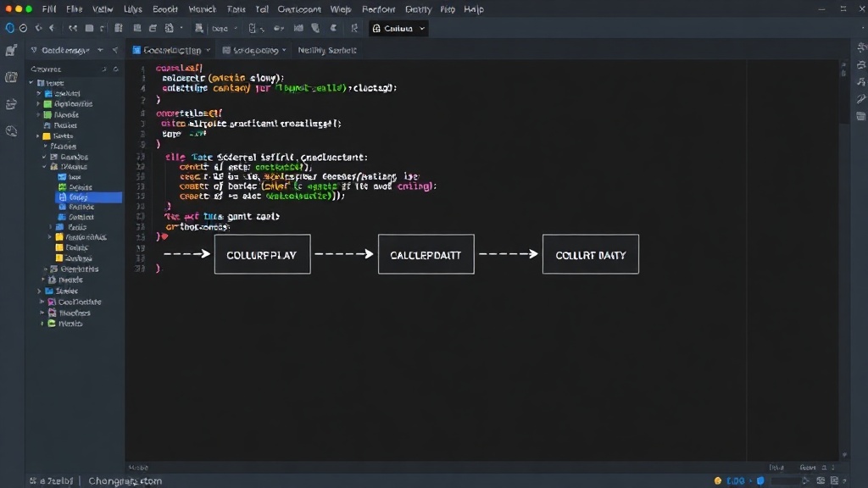
Task: Click the phone device icon in the toolbar
Action: tap(253, 28)
